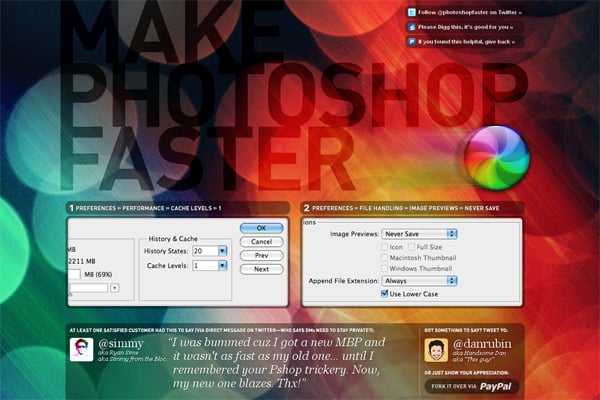
Task: Click the spinning rainbow beach ball
Action: click(x=497, y=157)
